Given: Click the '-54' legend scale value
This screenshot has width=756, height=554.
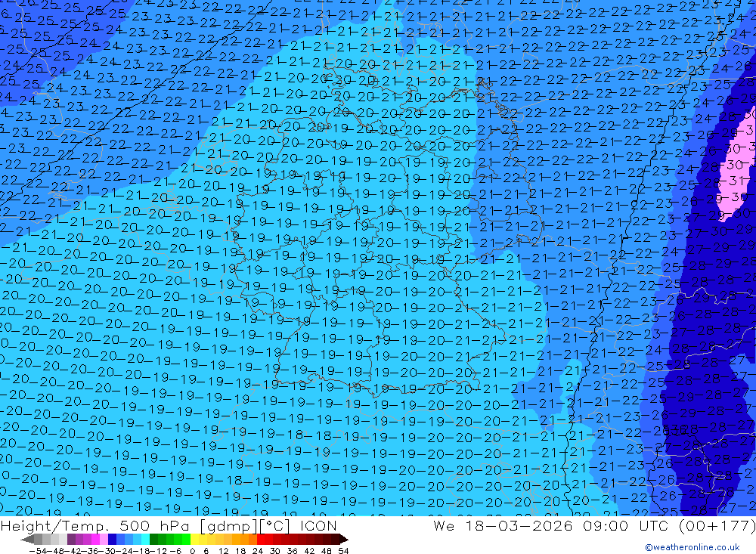Looking at the screenshot, I should [x=38, y=551].
